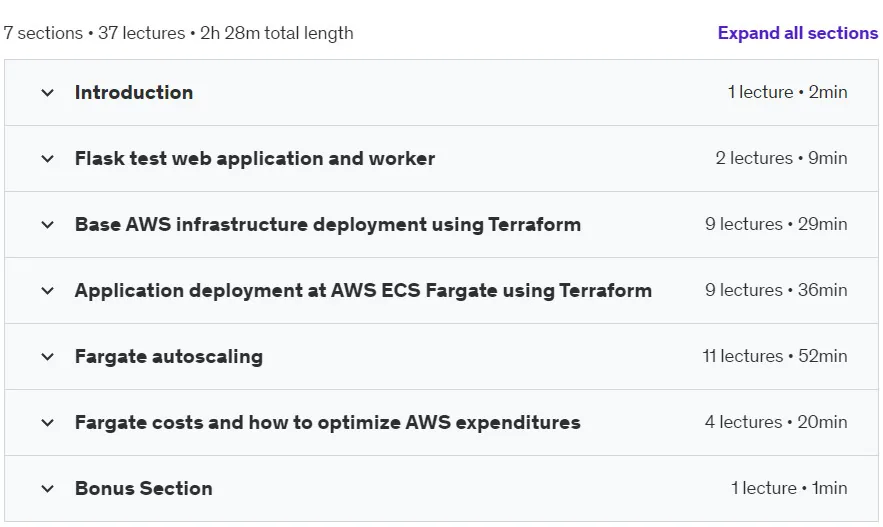Image resolution: width=883 pixels, height=527 pixels.
Task: Click the Expand all sections link
Action: [x=797, y=33]
